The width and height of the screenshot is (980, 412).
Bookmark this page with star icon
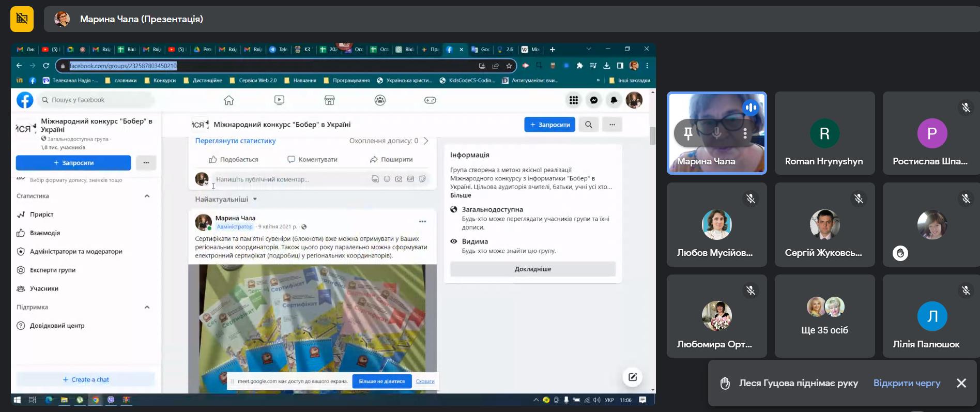coord(509,66)
